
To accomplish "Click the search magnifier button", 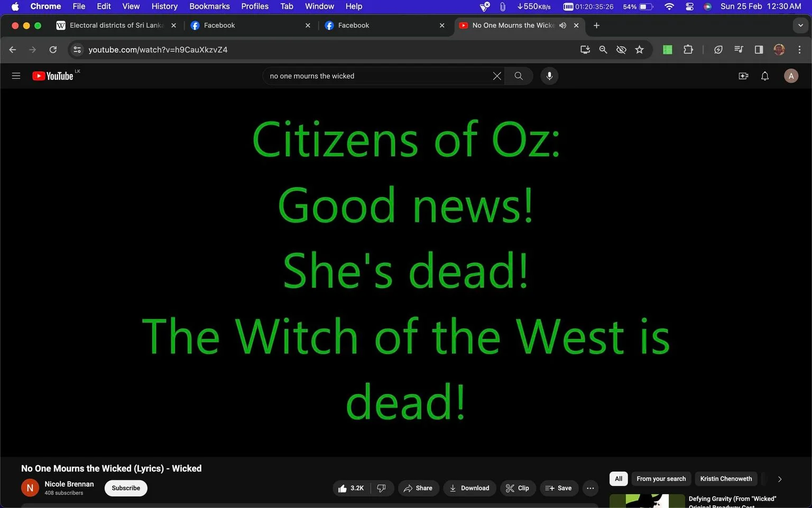I will (x=519, y=76).
